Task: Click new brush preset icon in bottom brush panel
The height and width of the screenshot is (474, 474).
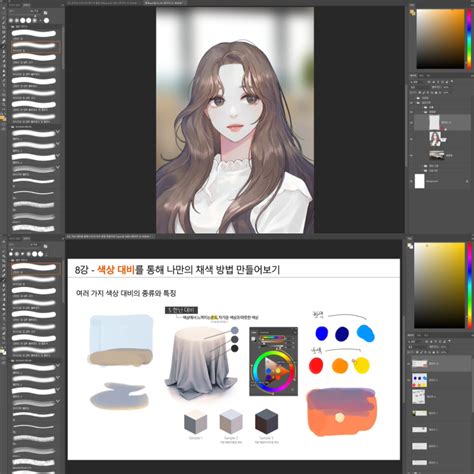Action: pos(46,246)
